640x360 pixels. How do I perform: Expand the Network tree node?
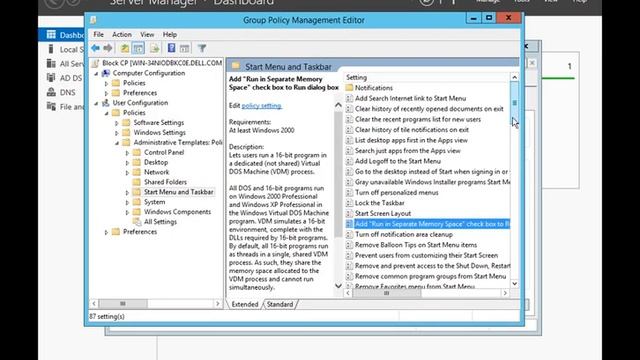pos(127,173)
